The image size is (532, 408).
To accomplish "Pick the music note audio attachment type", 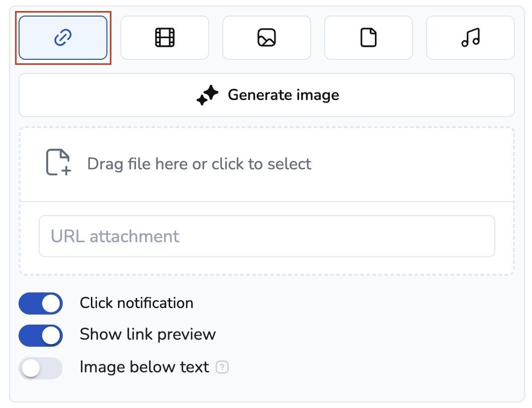I will click(470, 38).
